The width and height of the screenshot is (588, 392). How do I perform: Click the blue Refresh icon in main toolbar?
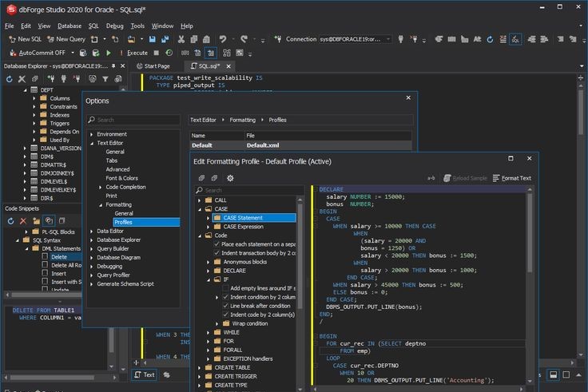pos(490,39)
